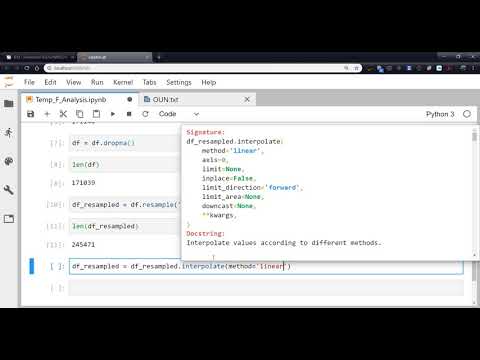The height and width of the screenshot is (360, 480).
Task: Show Running Terminals and Kernels panel
Action: pyautogui.click(x=9, y=133)
